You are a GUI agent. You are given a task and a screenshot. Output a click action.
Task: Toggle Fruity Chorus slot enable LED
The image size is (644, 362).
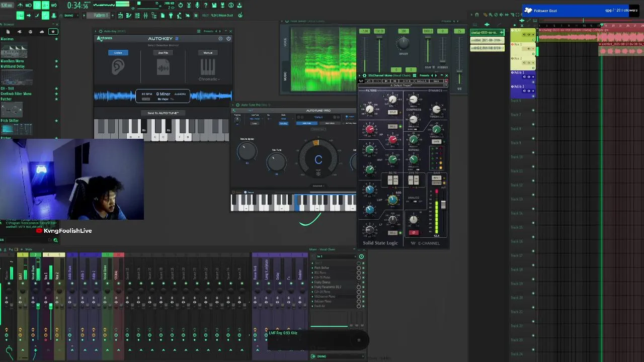(363, 282)
